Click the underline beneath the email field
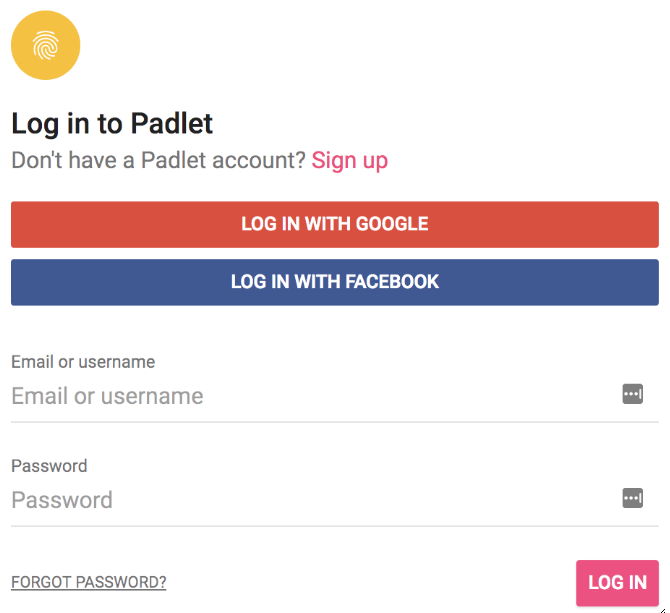Viewport: 670px width, 613px height. (335, 422)
